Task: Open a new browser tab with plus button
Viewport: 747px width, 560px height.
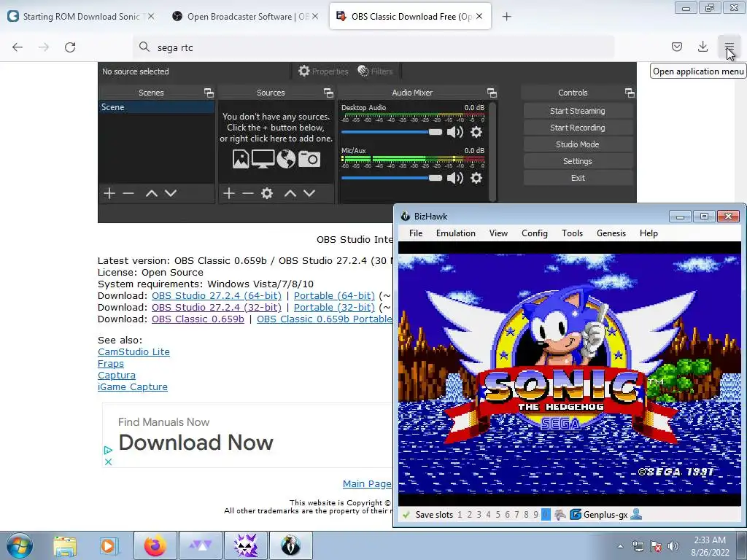Action: (506, 17)
